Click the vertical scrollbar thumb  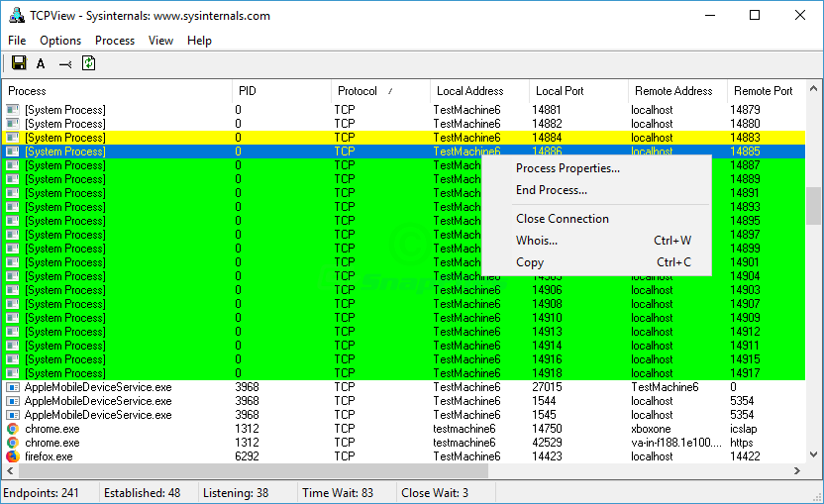[x=813, y=206]
